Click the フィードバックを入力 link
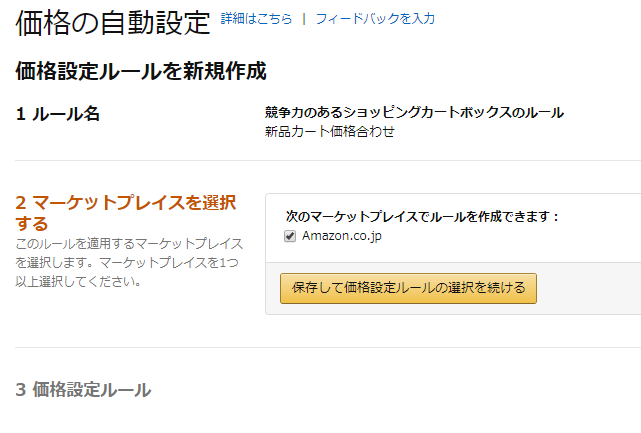Screen dimensions: 641x433 [375, 19]
